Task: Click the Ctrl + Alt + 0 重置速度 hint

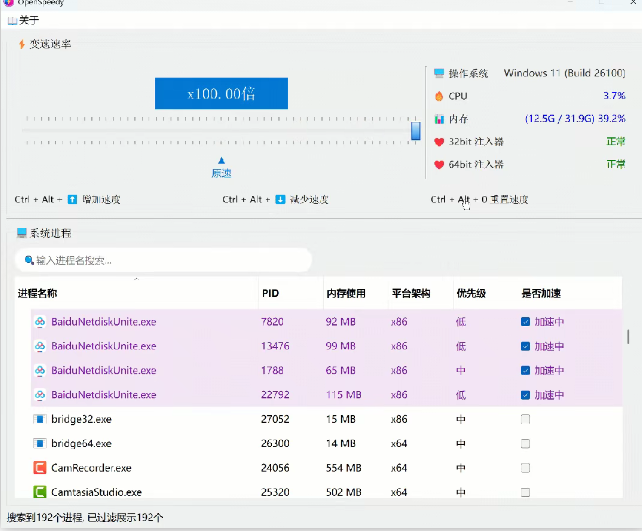Action: 479,199
